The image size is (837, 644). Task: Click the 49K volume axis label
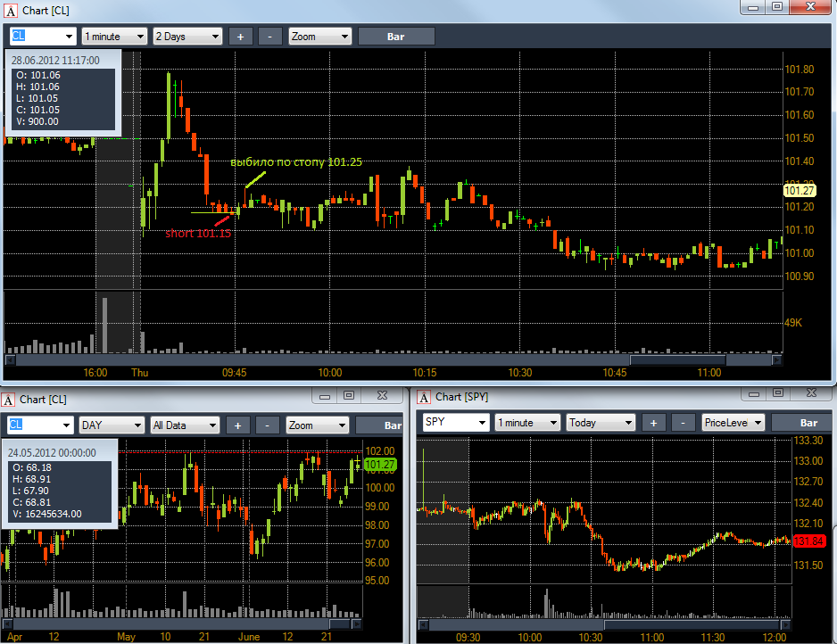[792, 322]
